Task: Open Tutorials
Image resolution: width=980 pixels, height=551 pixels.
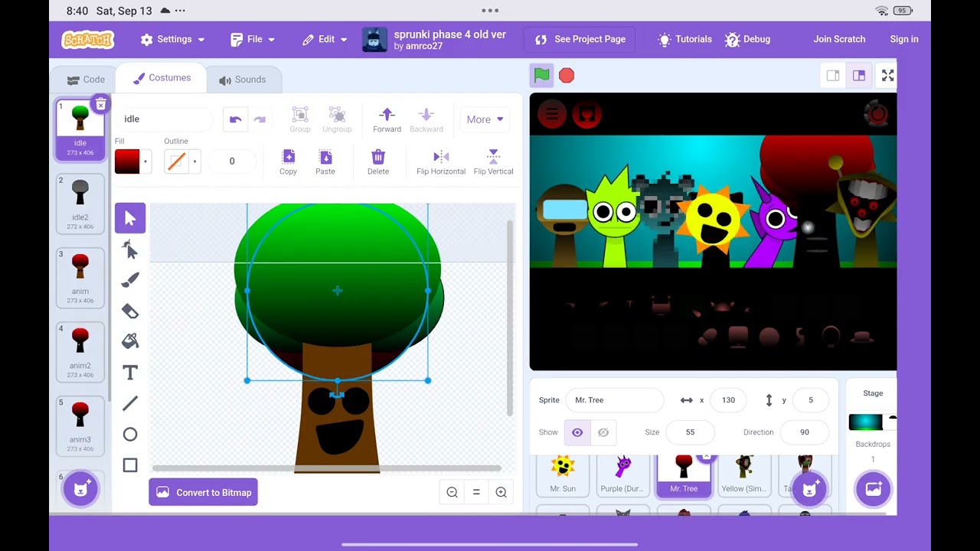Action: 685,39
